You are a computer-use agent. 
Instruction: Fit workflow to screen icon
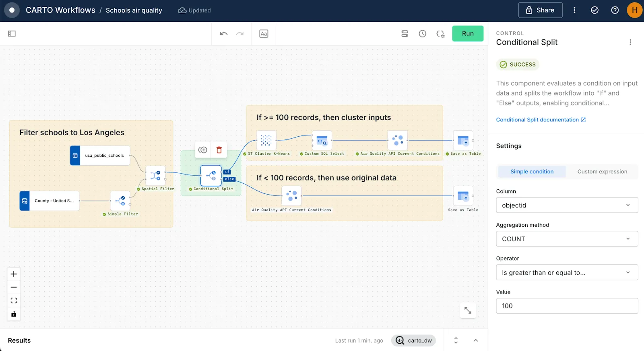tap(14, 301)
